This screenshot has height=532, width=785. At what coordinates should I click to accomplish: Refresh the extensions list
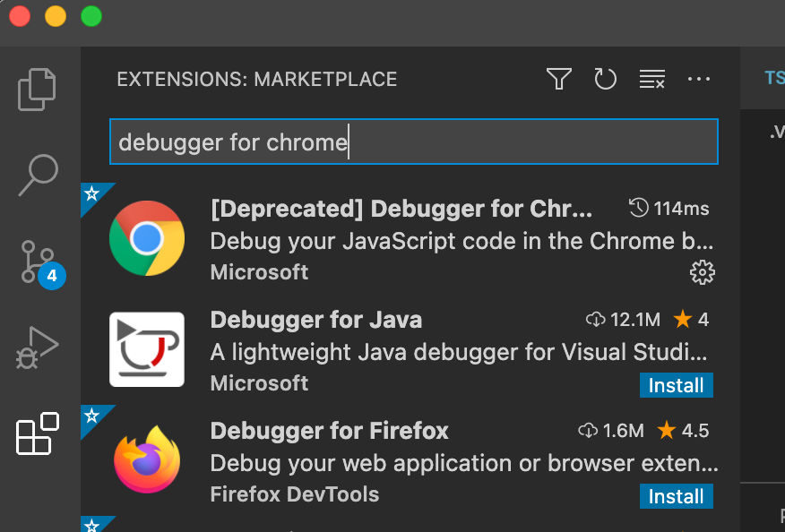point(605,79)
